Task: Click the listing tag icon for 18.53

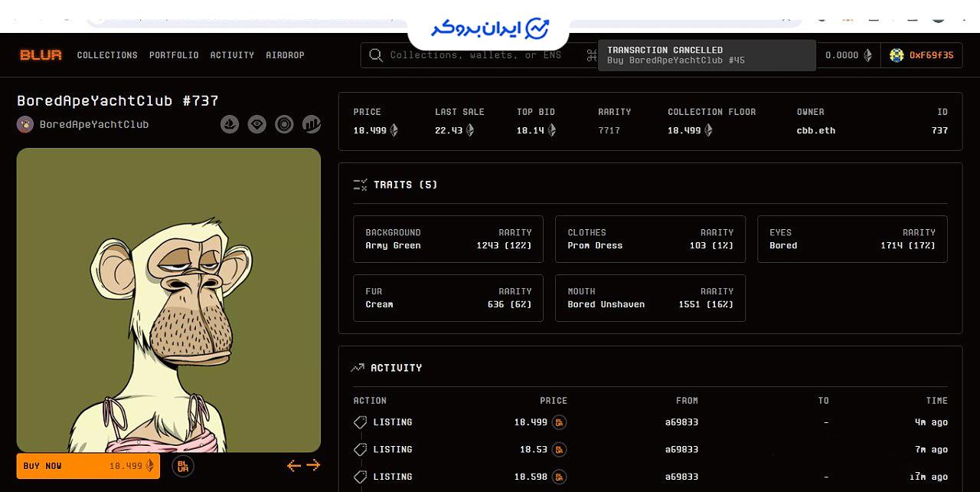Action: pos(360,449)
